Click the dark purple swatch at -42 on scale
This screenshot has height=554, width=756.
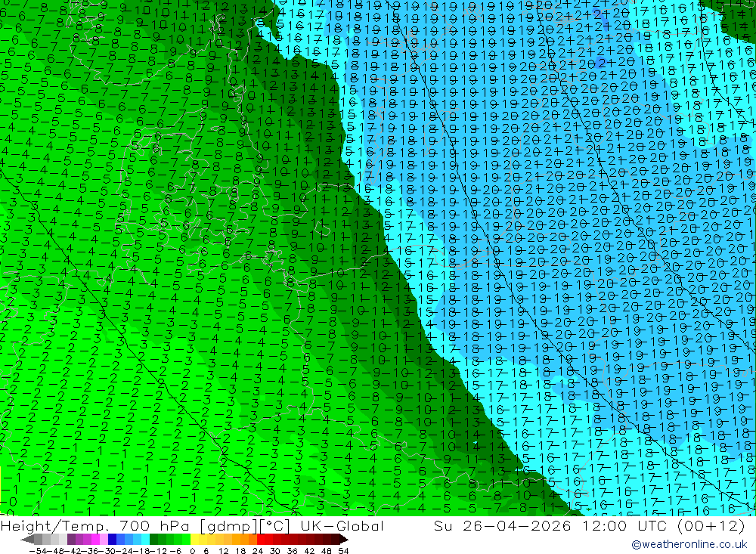pyautogui.click(x=71, y=540)
